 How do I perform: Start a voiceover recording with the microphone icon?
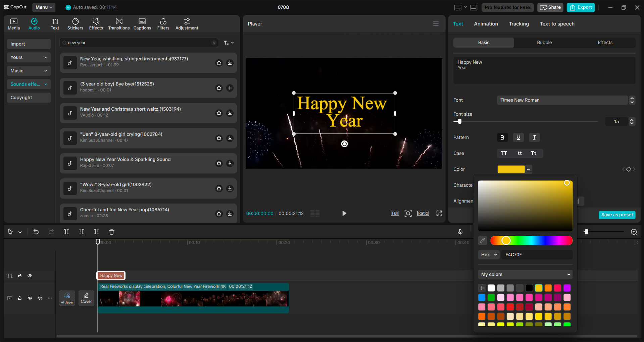(460, 232)
